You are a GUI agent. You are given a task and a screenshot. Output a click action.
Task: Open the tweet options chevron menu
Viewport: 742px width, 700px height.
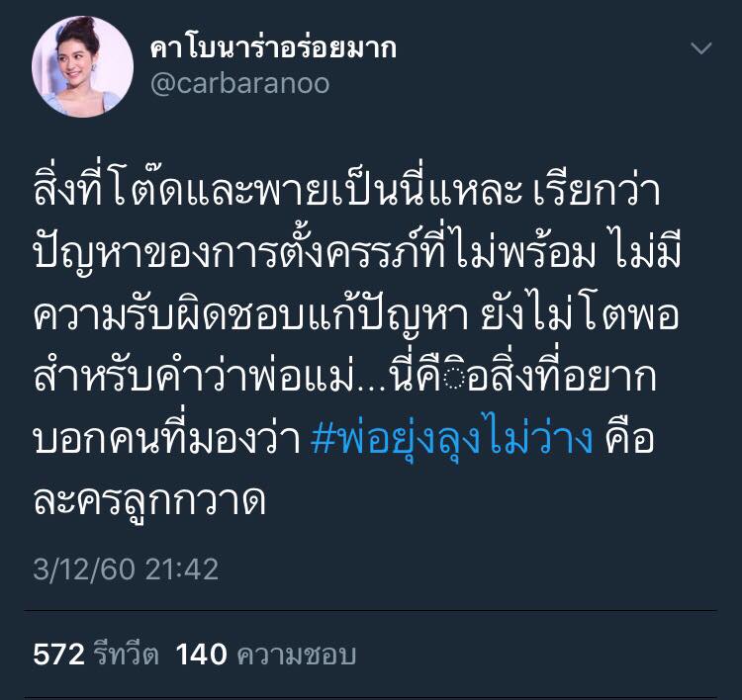click(700, 48)
